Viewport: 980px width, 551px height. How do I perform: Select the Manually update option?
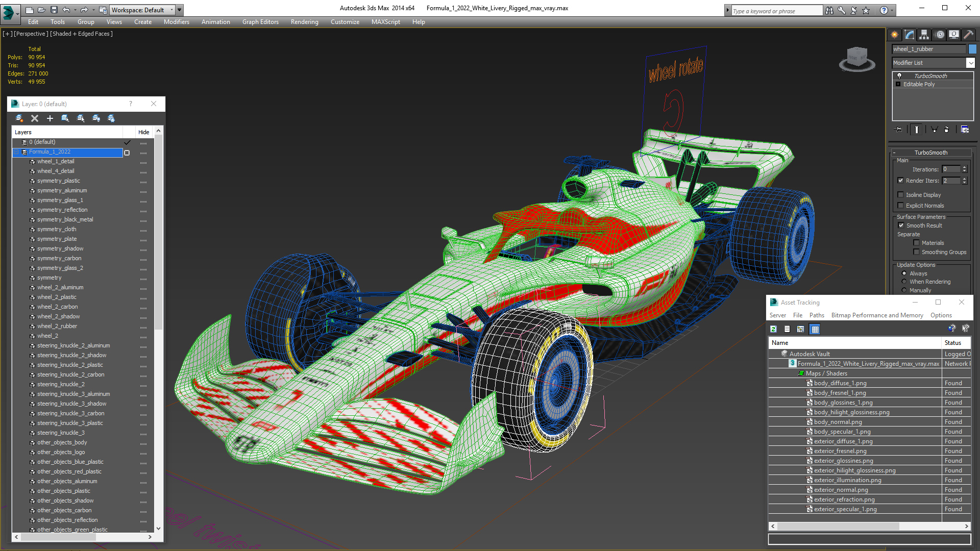[904, 290]
